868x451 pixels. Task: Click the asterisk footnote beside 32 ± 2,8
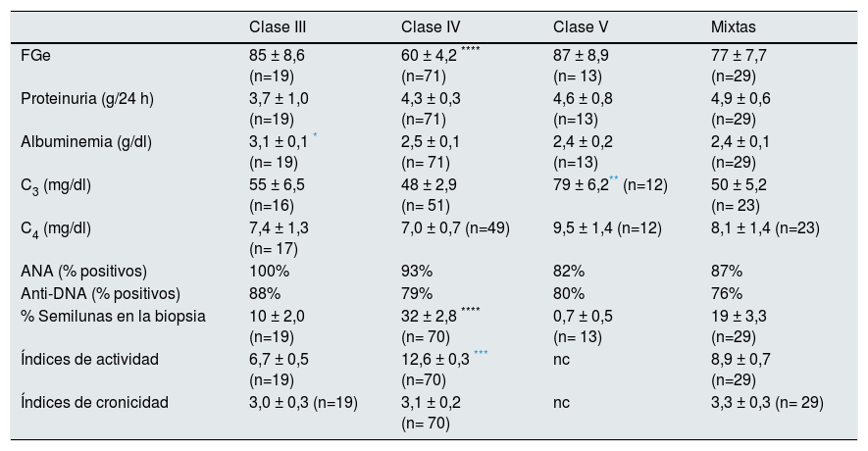(470, 310)
